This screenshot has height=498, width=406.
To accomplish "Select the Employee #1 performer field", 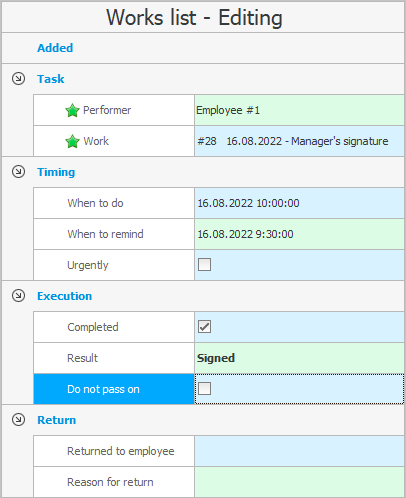I will tap(299, 110).
